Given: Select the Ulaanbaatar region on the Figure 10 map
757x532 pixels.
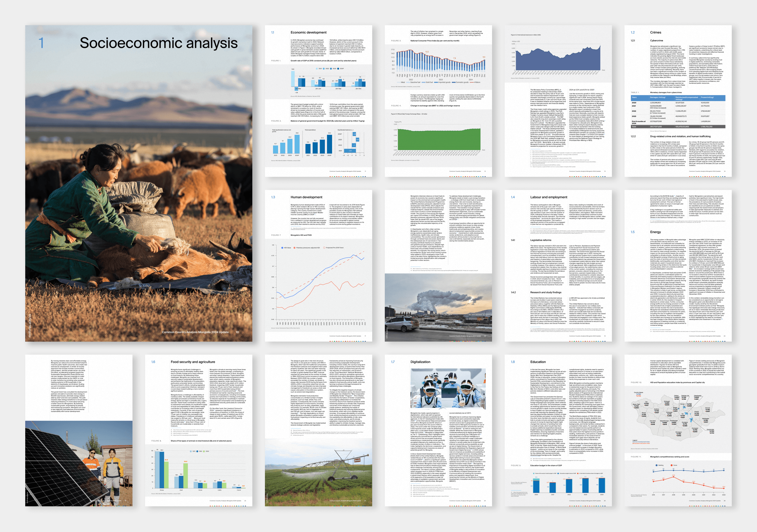Looking at the screenshot, I should [x=687, y=413].
